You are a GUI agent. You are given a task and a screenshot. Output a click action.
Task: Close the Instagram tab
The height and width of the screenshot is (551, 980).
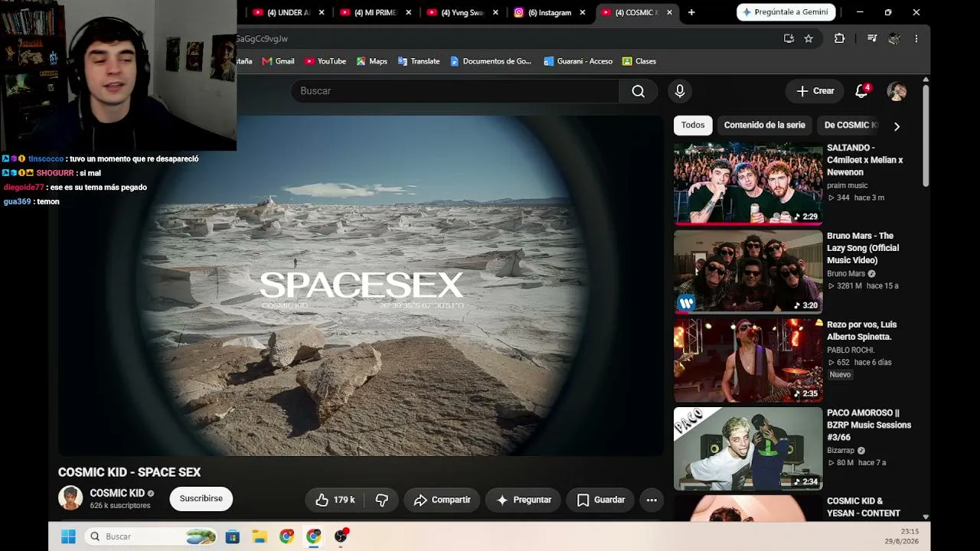pyautogui.click(x=583, y=12)
